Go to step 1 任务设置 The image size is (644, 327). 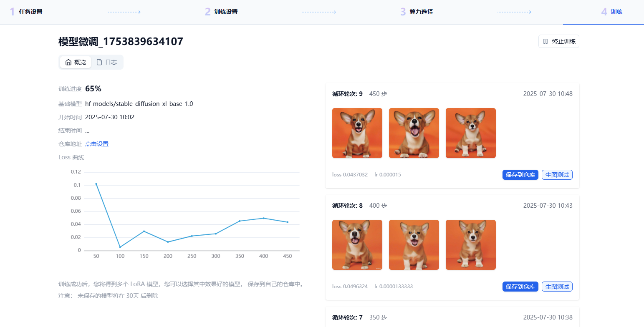point(26,12)
